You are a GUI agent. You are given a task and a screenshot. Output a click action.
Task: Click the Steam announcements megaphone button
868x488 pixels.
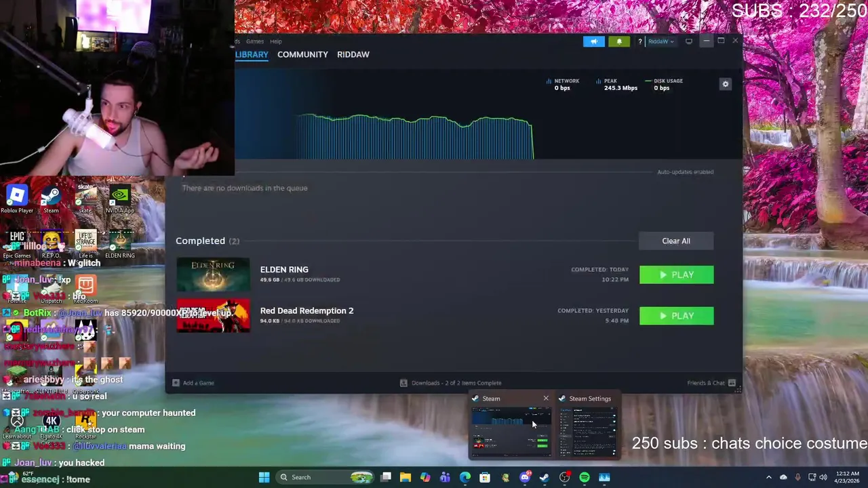(x=593, y=41)
